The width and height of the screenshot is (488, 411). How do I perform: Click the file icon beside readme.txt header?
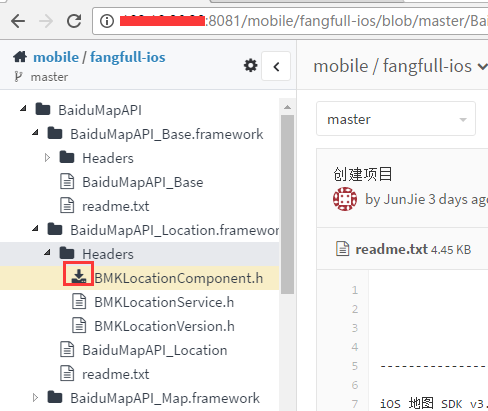point(342,249)
